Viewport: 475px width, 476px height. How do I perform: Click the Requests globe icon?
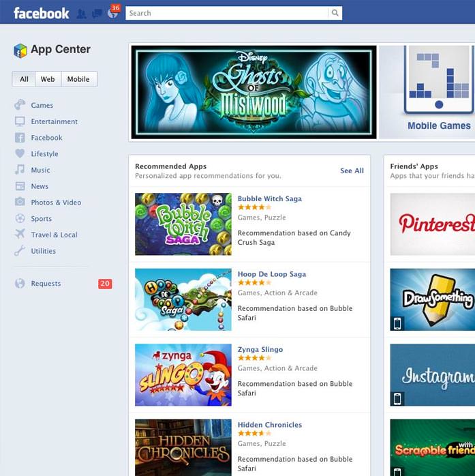(x=20, y=283)
